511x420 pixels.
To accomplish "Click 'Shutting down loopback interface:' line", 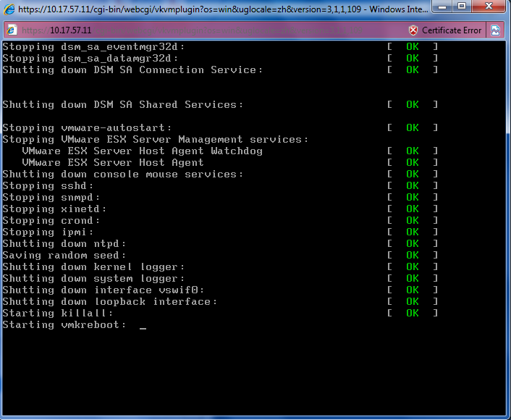I will [110, 301].
